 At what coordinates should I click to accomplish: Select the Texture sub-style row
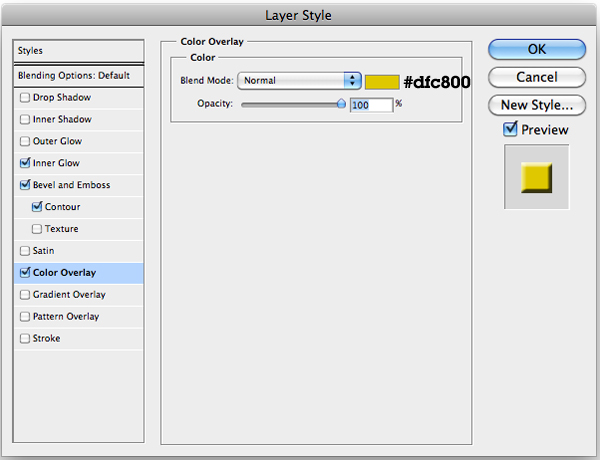pyautogui.click(x=78, y=229)
